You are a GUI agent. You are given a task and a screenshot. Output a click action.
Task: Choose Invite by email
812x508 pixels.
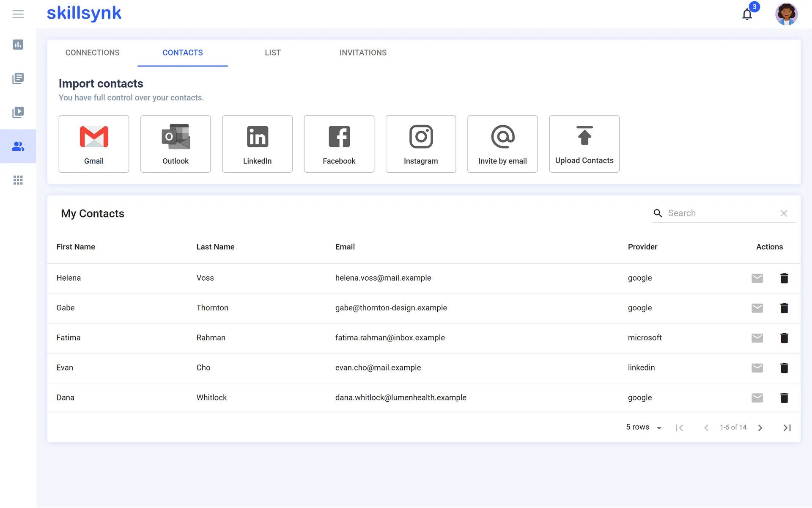point(502,144)
